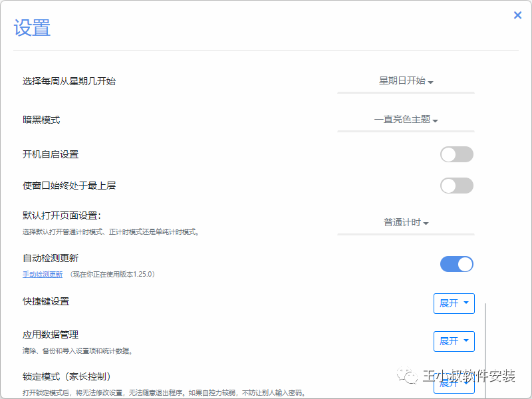Expand the 快捷键设置 section via 展开
Image resolution: width=532 pixels, height=399 pixels.
(x=454, y=303)
